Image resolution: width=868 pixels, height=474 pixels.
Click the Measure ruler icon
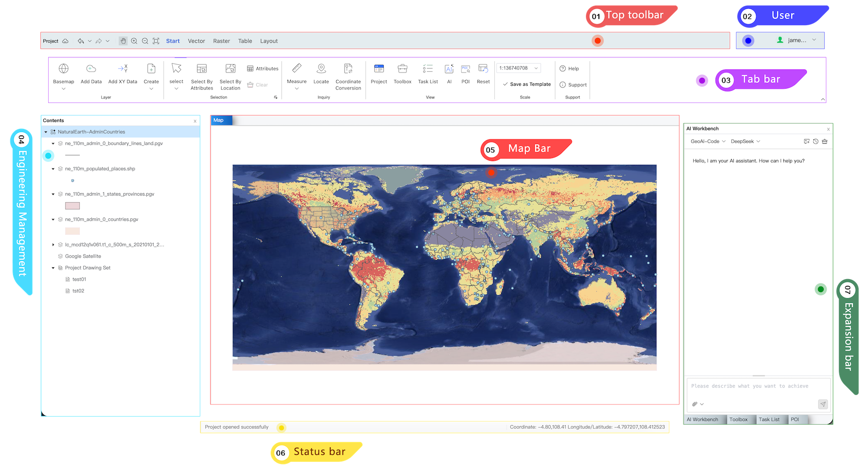[297, 68]
